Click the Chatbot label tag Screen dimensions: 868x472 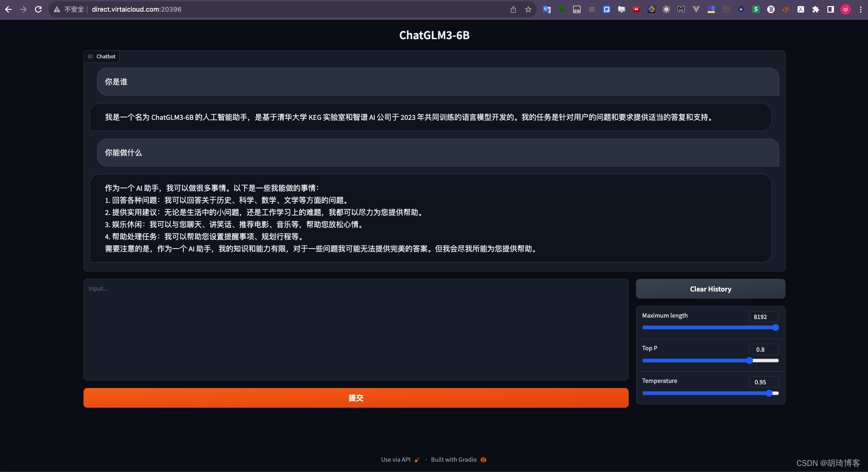click(x=101, y=56)
